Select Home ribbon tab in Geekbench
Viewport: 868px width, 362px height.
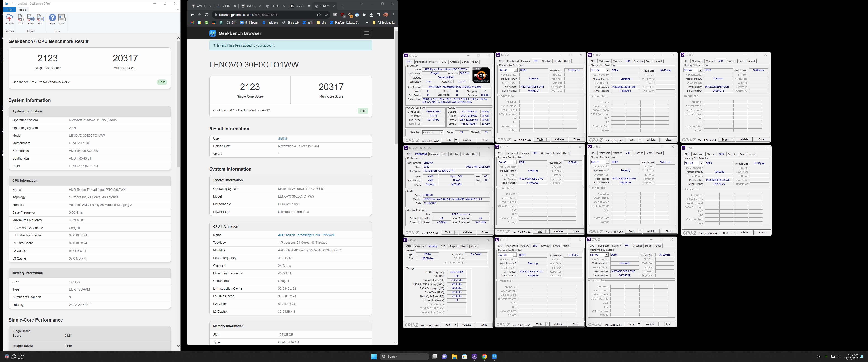[x=22, y=10]
